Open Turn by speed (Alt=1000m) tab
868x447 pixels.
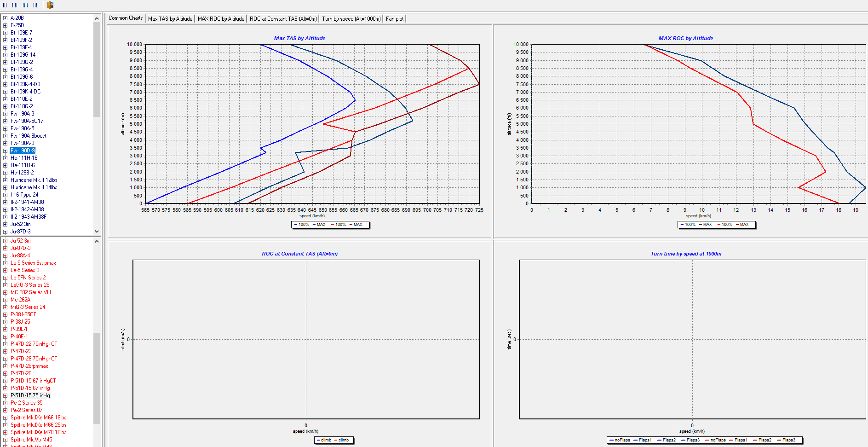(351, 19)
